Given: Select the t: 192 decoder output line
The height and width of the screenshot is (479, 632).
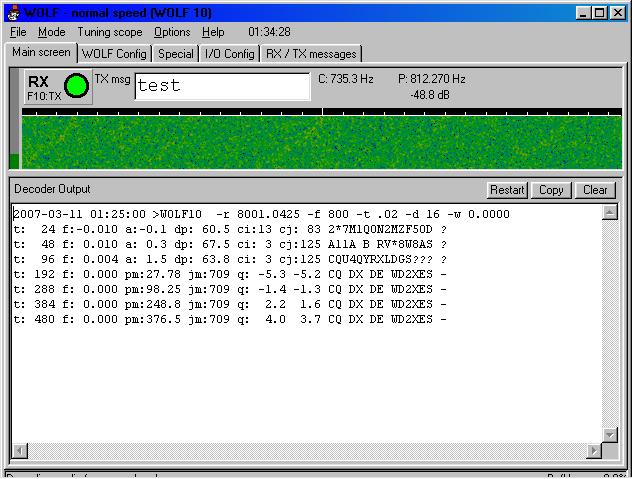Looking at the screenshot, I should (x=230, y=274).
